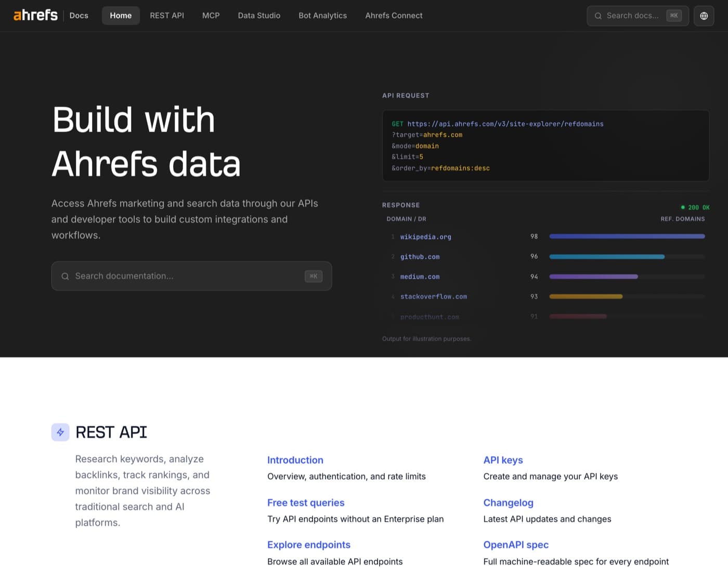The width and height of the screenshot is (728, 568).
Task: Switch to the REST API tab
Action: pos(167,16)
